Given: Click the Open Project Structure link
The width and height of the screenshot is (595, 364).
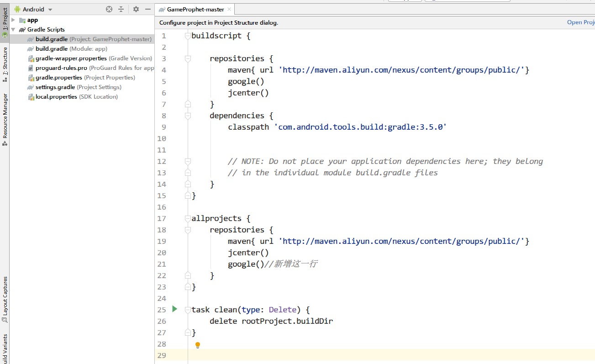Looking at the screenshot, I should click(x=580, y=22).
